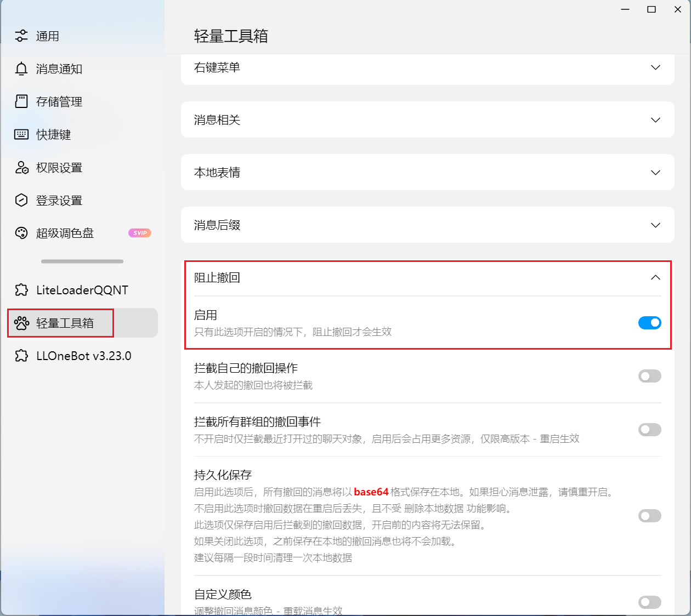Viewport: 691px width, 616px height.
Task: Click 自定义颜色 option label
Action: tap(223, 594)
